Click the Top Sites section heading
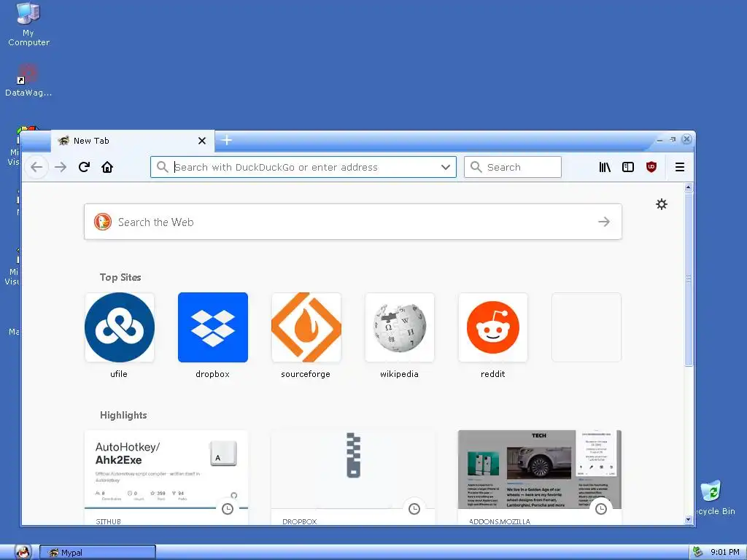The image size is (747, 560). (120, 277)
